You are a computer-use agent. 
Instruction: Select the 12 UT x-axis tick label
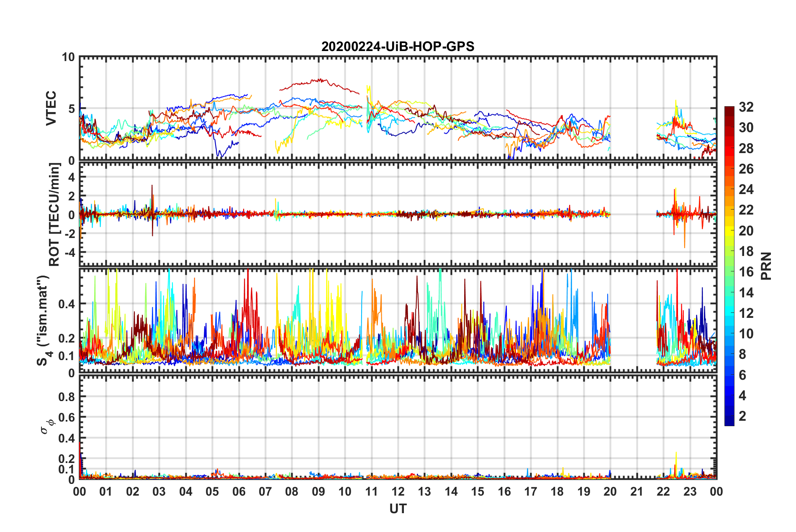pyautogui.click(x=398, y=491)
